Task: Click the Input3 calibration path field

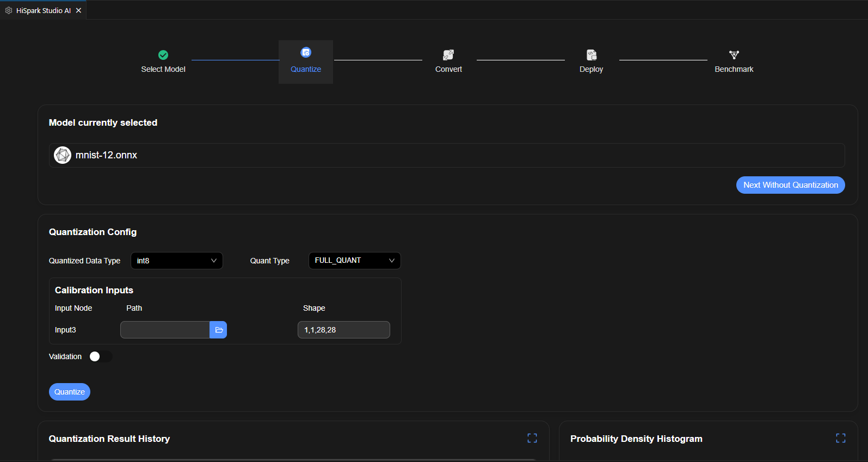Action: coord(165,330)
